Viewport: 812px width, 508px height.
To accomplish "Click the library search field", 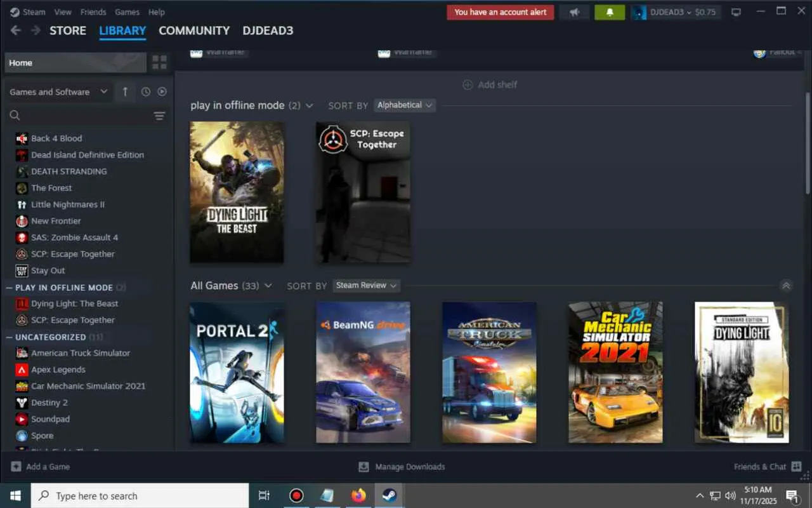I will pyautogui.click(x=87, y=116).
